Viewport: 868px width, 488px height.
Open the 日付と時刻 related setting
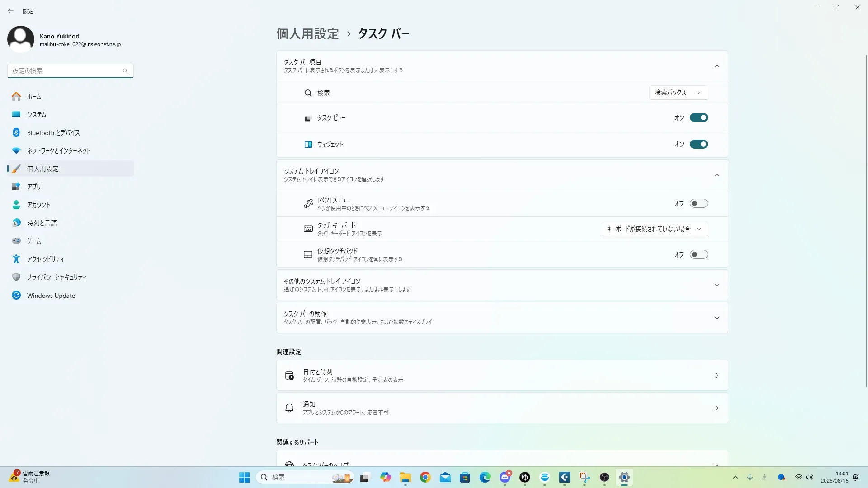[502, 375]
